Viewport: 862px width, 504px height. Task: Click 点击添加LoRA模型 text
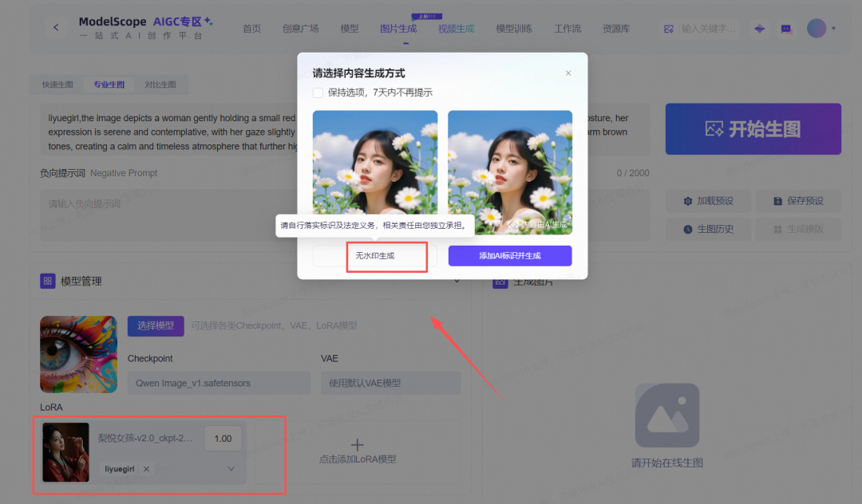[358, 459]
